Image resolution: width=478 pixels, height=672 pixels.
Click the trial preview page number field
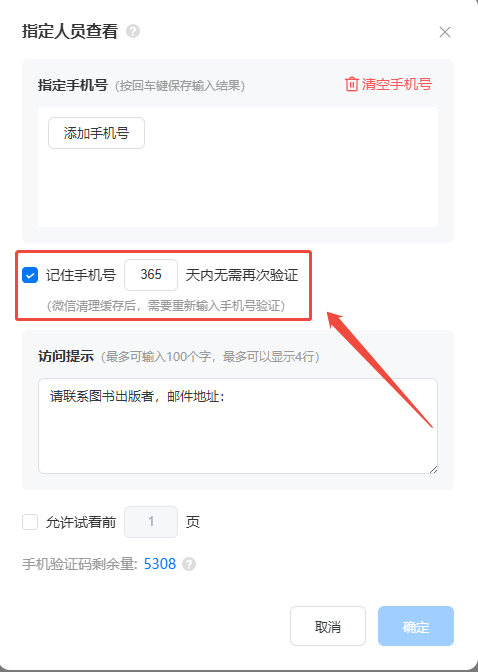151,522
